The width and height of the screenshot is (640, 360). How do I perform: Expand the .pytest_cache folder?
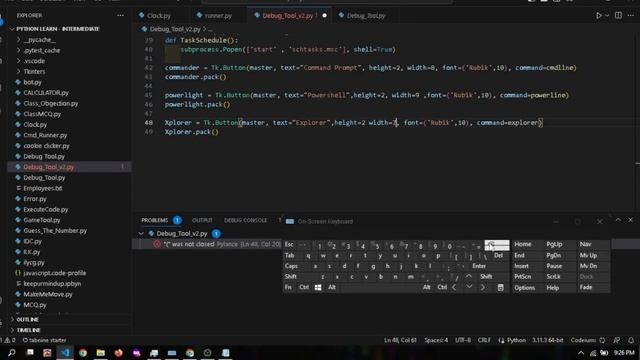pyautogui.click(x=41, y=50)
